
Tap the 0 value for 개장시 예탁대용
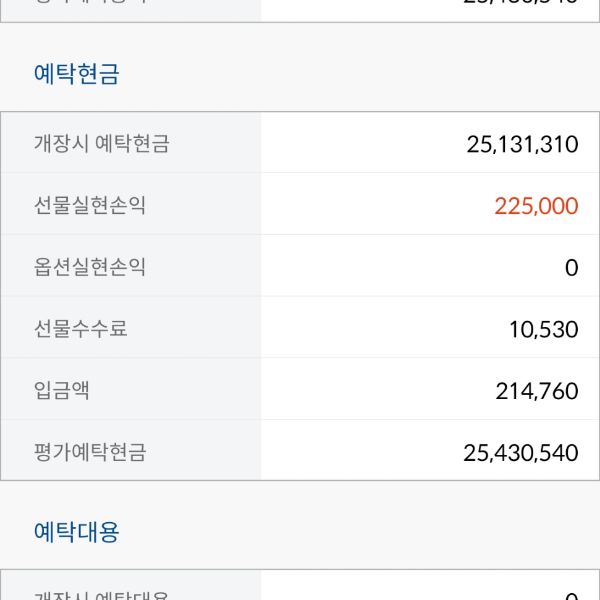571,596
